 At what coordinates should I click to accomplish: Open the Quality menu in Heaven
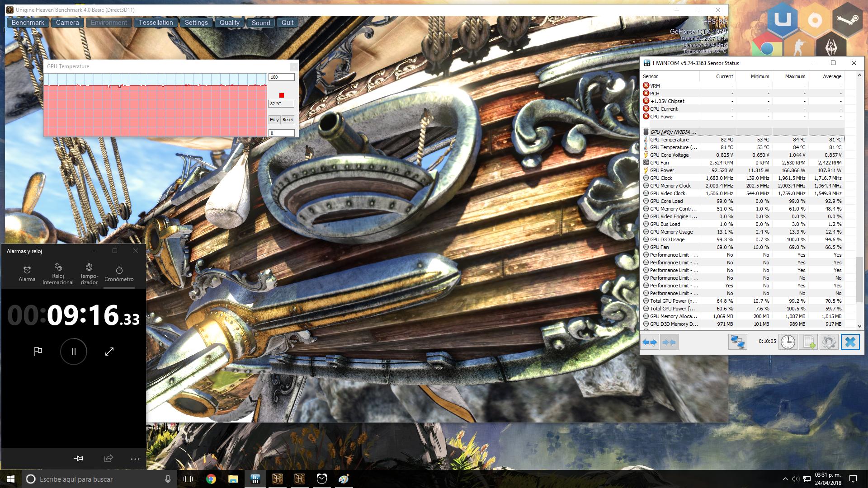point(230,23)
